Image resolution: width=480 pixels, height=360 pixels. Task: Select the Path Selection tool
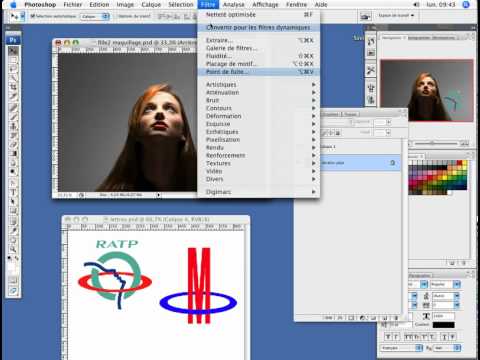pos(13,201)
